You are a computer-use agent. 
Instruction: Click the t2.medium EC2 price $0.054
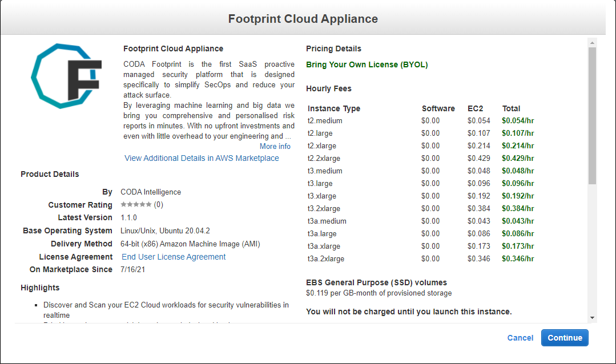[478, 120]
